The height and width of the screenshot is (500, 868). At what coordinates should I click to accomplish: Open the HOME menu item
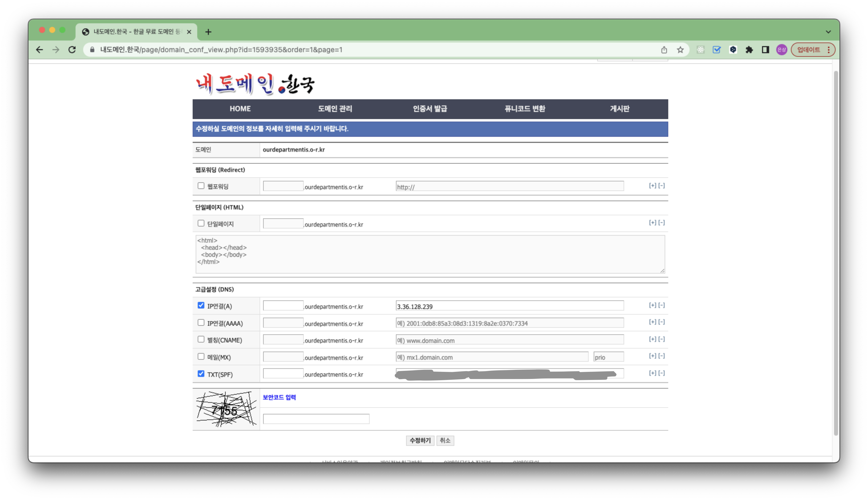tap(240, 109)
